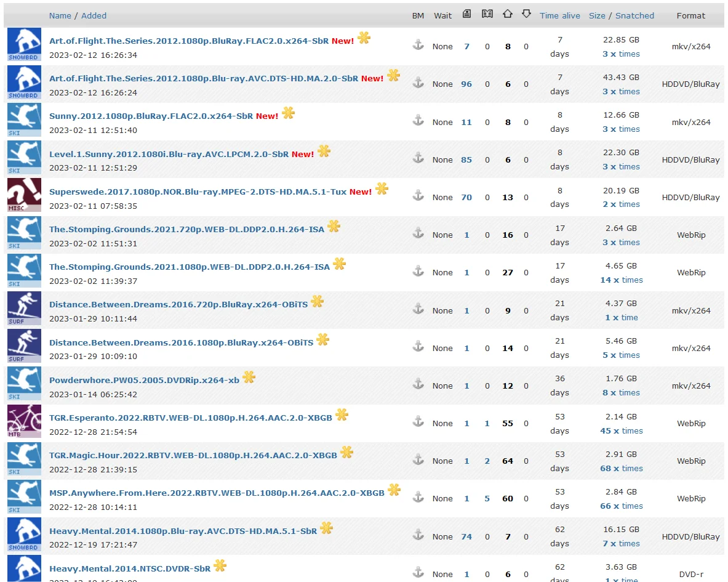Click the bookmark anchor icon for Superswede.2017 torrent
This screenshot has height=582, width=728.
click(418, 196)
